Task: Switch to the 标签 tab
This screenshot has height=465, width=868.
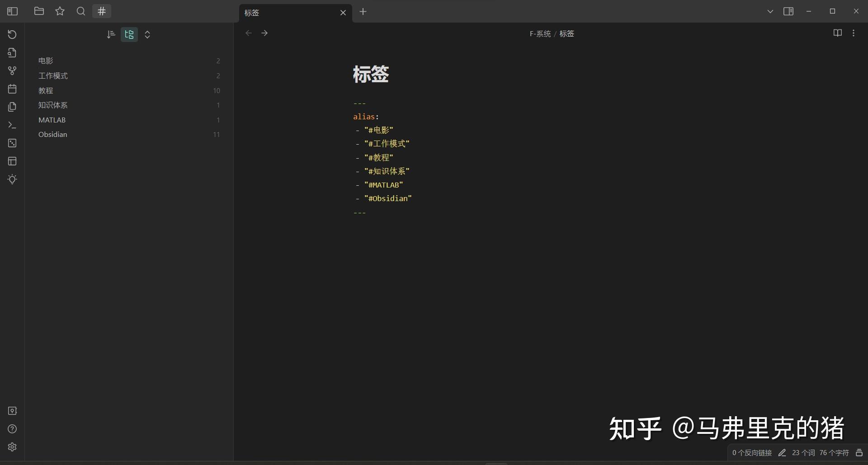Action: pos(289,13)
